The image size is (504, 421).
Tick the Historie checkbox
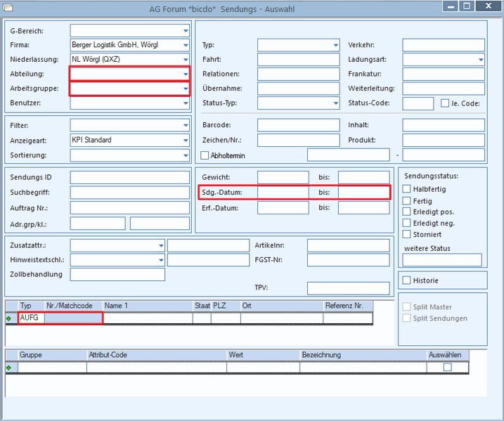406,280
